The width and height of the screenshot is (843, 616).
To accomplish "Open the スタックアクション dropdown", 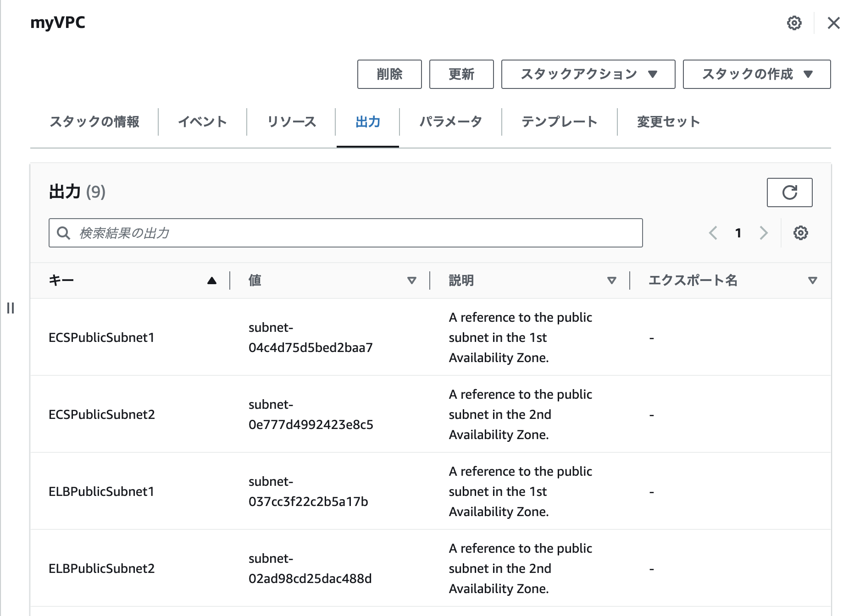I will point(588,74).
